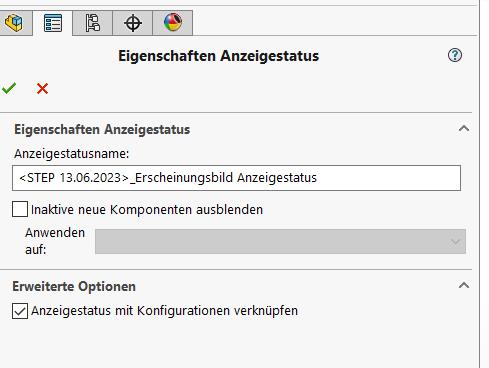Open the Anwenden auf dropdown
This screenshot has height=368, width=489.
coord(280,241)
